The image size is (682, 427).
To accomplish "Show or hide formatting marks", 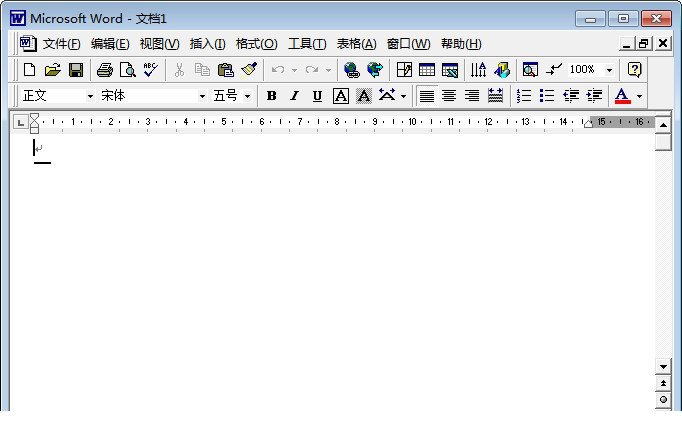I will [554, 70].
